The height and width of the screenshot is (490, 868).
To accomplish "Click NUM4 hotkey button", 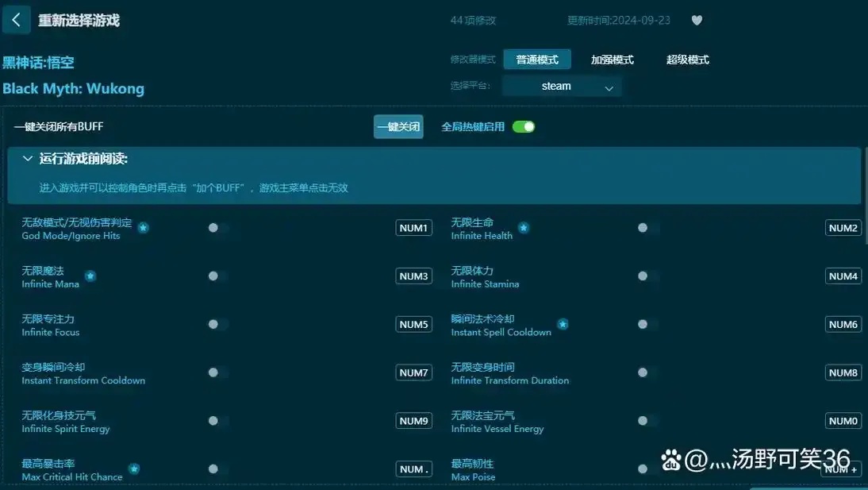I will pos(843,276).
